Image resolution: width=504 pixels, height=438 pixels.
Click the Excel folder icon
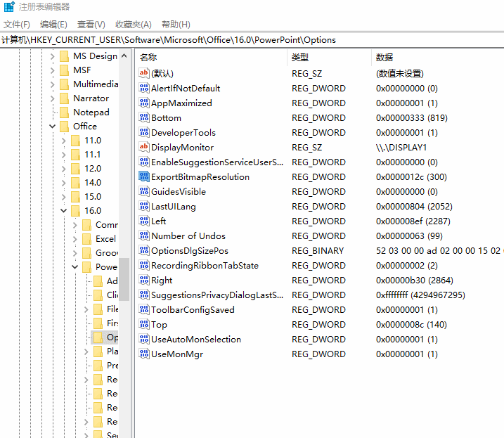[86, 239]
